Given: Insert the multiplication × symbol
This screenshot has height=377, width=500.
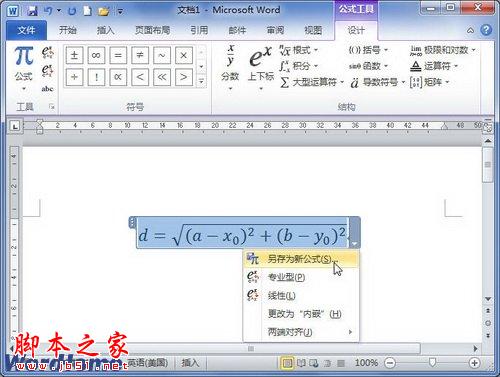Looking at the screenshot, I should coord(184,55).
